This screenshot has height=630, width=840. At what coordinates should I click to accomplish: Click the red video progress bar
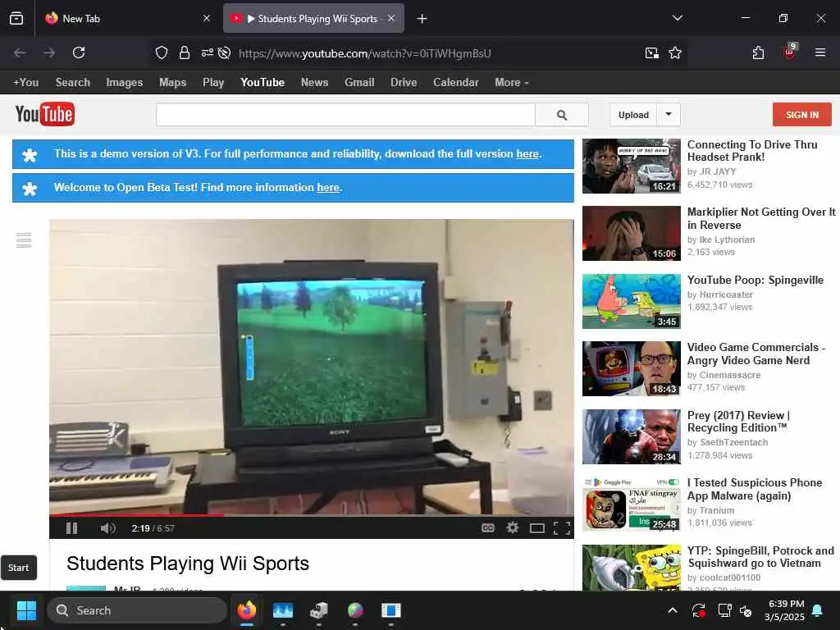pyautogui.click(x=137, y=515)
